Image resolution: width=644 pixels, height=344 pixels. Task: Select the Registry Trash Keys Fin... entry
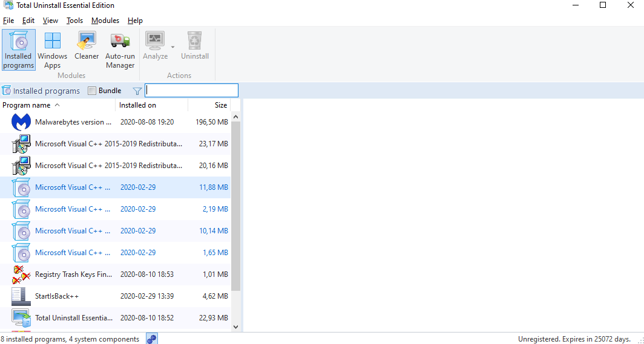pyautogui.click(x=73, y=274)
